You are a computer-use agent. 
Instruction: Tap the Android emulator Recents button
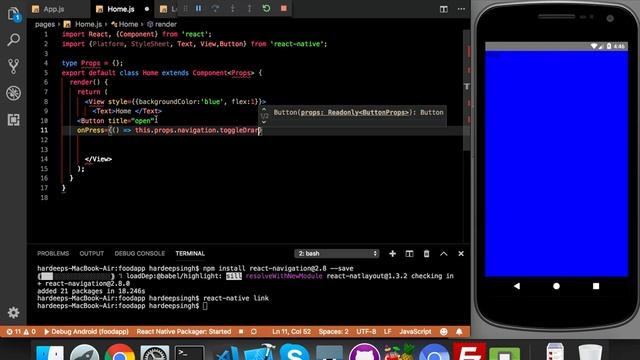(596, 286)
